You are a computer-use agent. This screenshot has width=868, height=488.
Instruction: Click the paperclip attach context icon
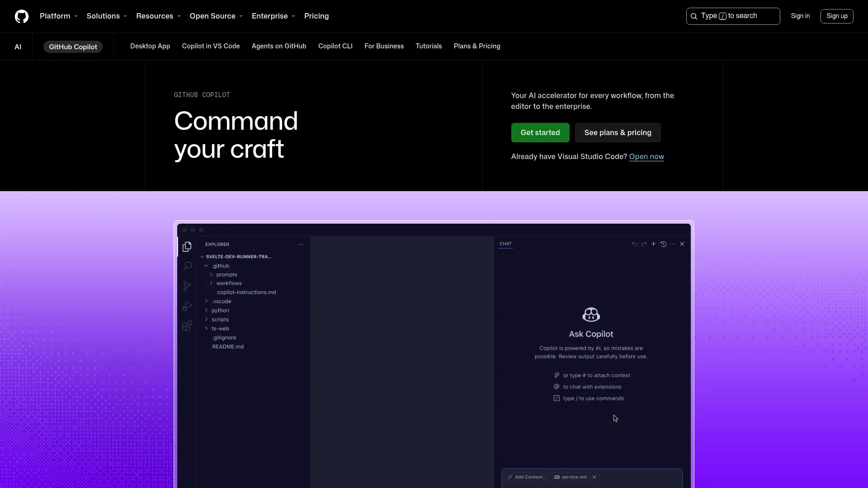click(x=557, y=375)
